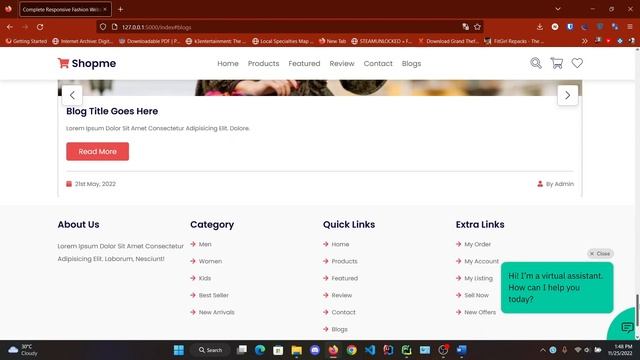Close the virtual assistant popup
Image resolution: width=640 pixels, height=360 pixels.
(x=600, y=253)
